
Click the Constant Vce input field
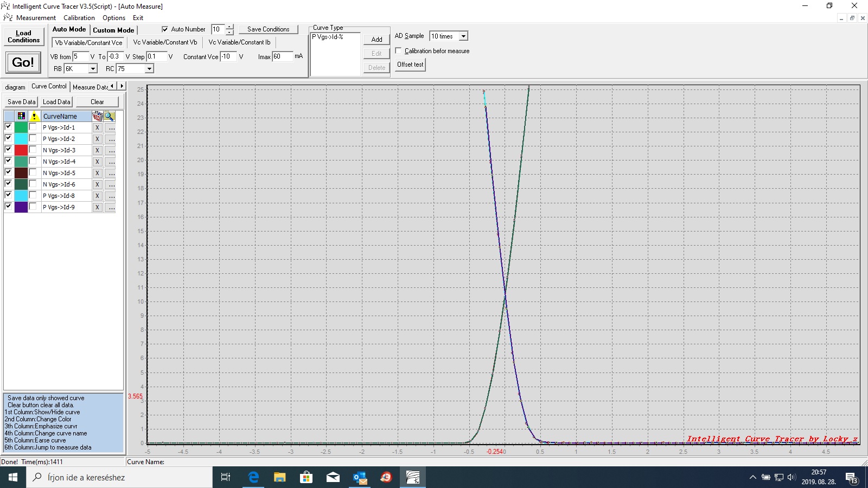click(x=228, y=56)
